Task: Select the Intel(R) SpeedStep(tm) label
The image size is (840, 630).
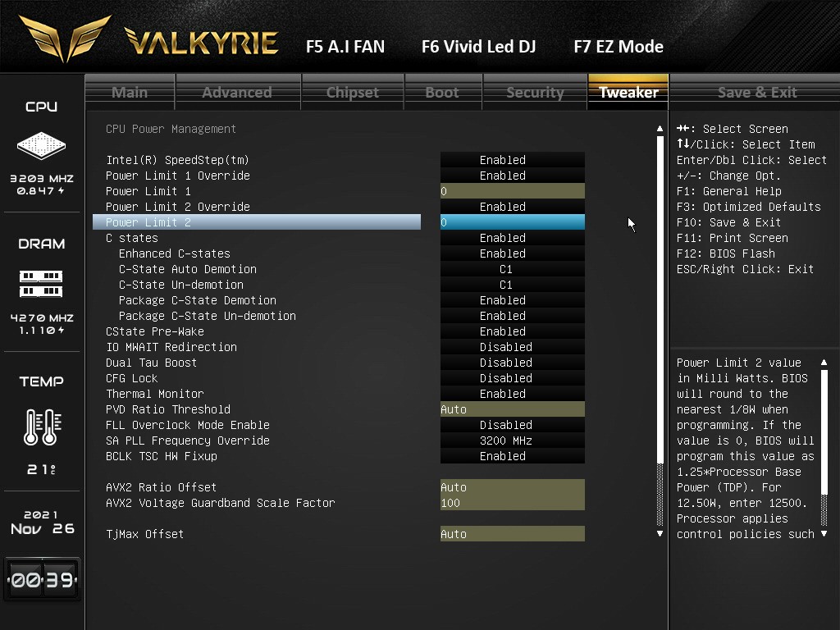Action: [177, 160]
